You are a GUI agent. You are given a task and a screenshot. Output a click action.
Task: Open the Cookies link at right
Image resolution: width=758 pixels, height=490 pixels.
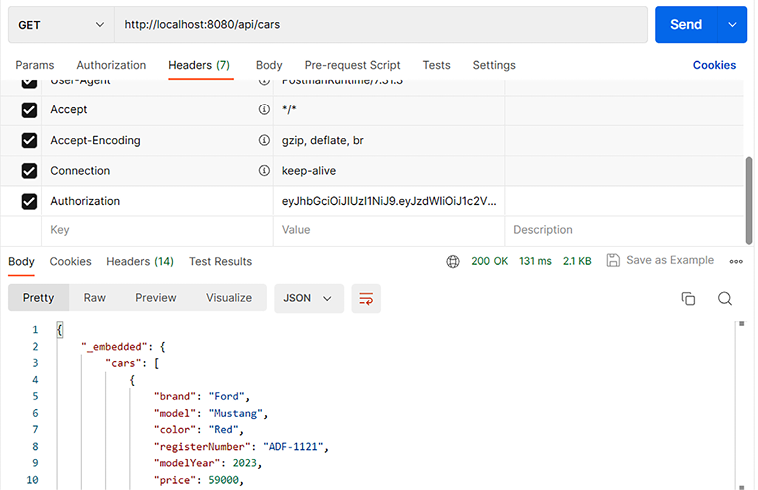pyautogui.click(x=714, y=65)
